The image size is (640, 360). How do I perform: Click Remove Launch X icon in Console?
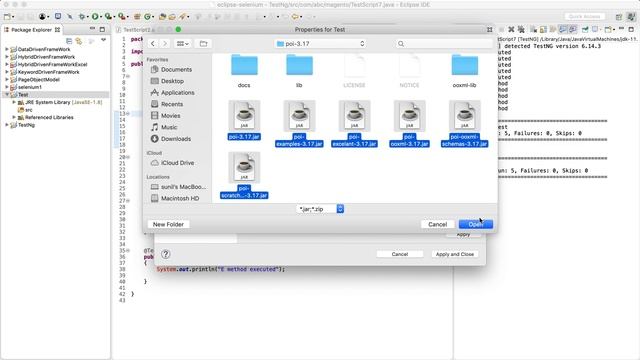[x=511, y=29]
